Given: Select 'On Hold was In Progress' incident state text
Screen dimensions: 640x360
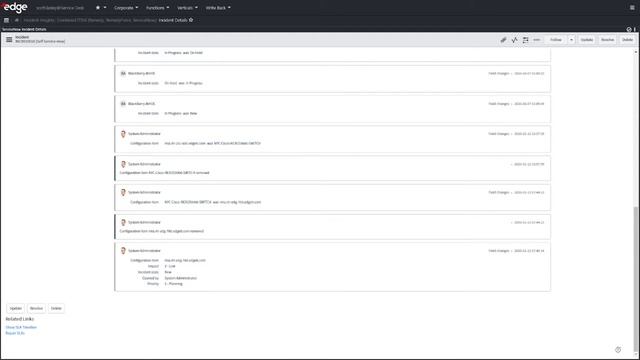Looking at the screenshot, I should coord(183,83).
